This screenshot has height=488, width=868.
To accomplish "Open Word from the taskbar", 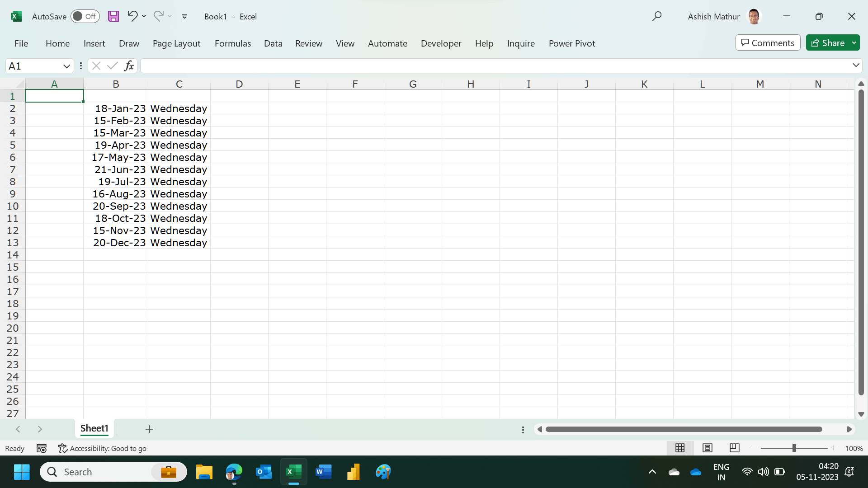I will 323,472.
